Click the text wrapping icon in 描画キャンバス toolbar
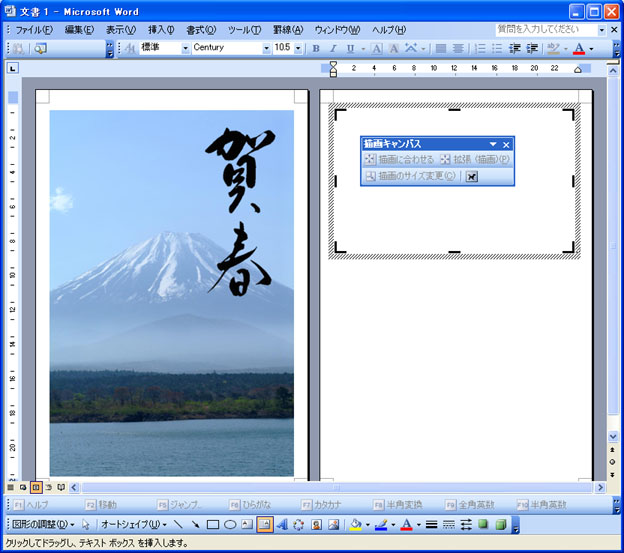 coord(472,176)
